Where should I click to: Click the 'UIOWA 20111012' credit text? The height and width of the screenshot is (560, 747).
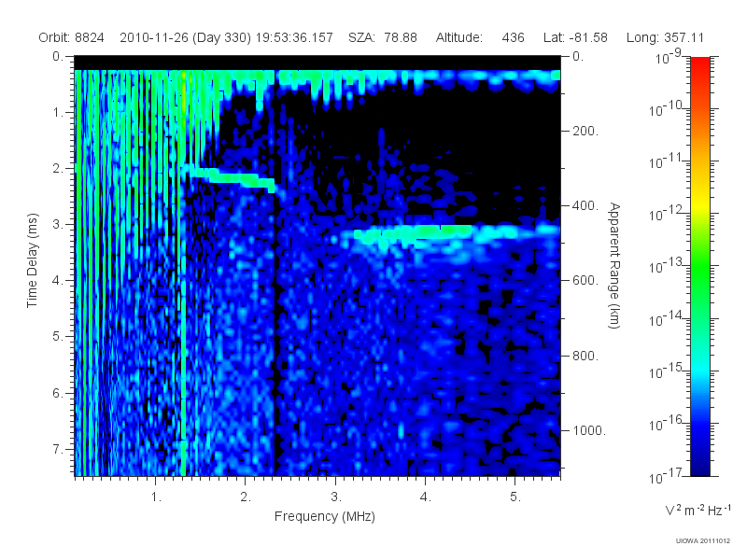(703, 541)
